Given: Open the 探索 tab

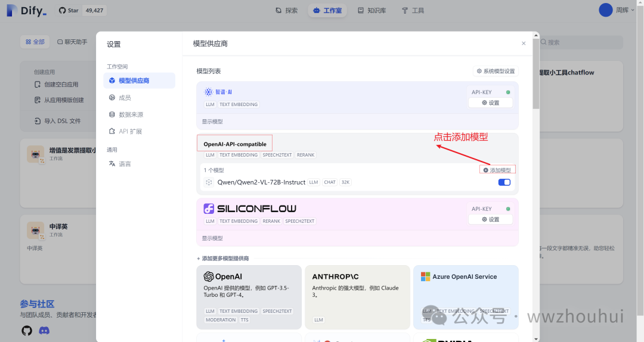Looking at the screenshot, I should point(287,10).
